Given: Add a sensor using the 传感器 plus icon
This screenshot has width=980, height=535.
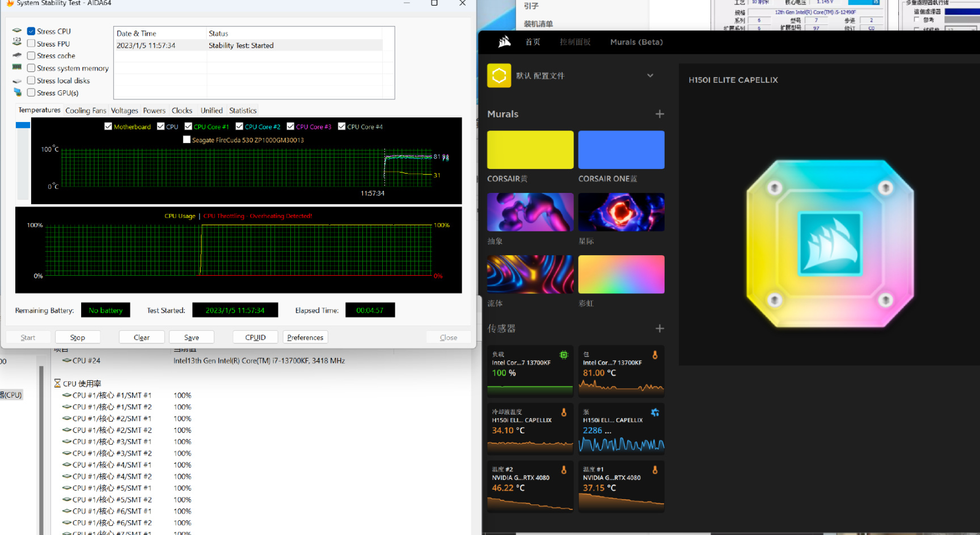Looking at the screenshot, I should coord(660,328).
